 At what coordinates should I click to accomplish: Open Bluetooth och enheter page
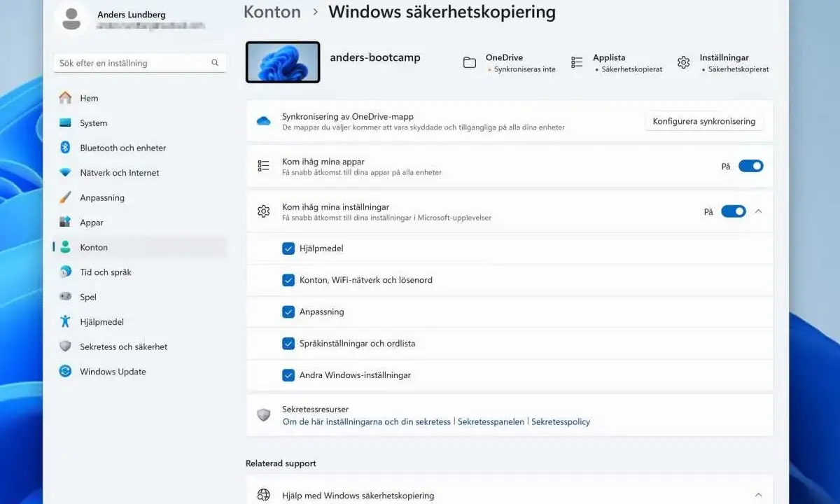(x=140, y=148)
